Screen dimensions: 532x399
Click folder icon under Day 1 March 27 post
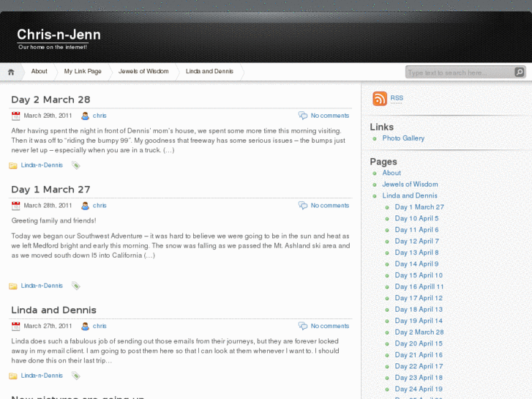tap(13, 286)
